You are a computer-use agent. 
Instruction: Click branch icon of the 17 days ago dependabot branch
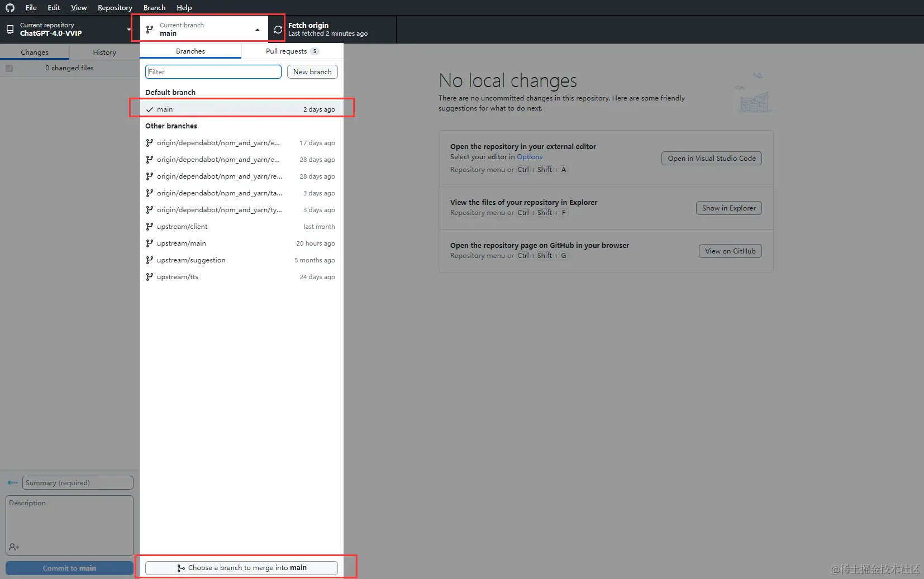[x=149, y=143]
